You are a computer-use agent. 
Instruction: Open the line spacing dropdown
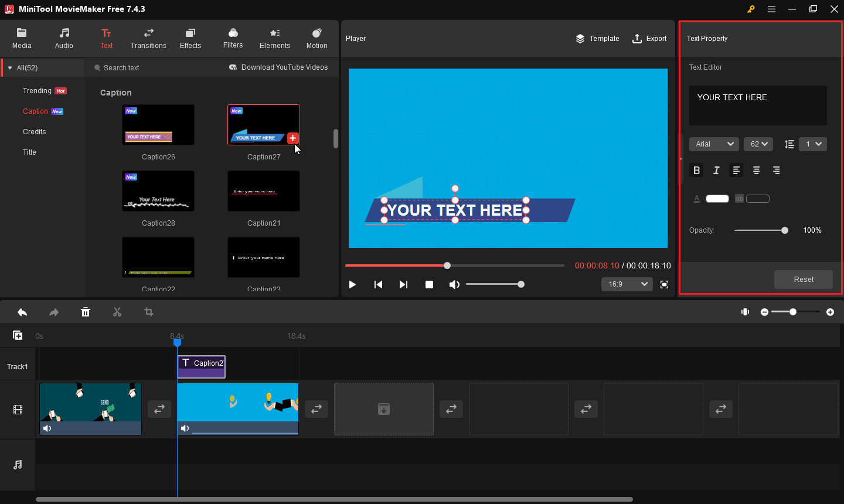coord(813,144)
